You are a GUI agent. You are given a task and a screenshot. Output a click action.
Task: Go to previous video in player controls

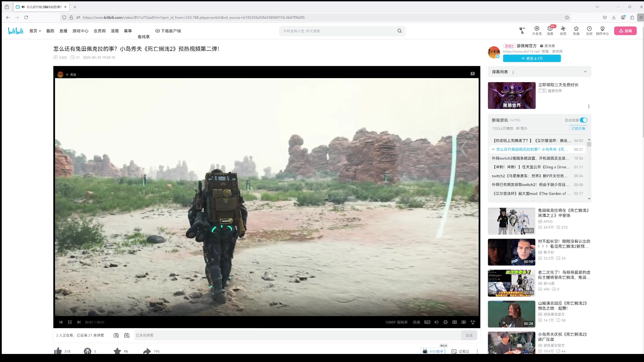pos(61,322)
